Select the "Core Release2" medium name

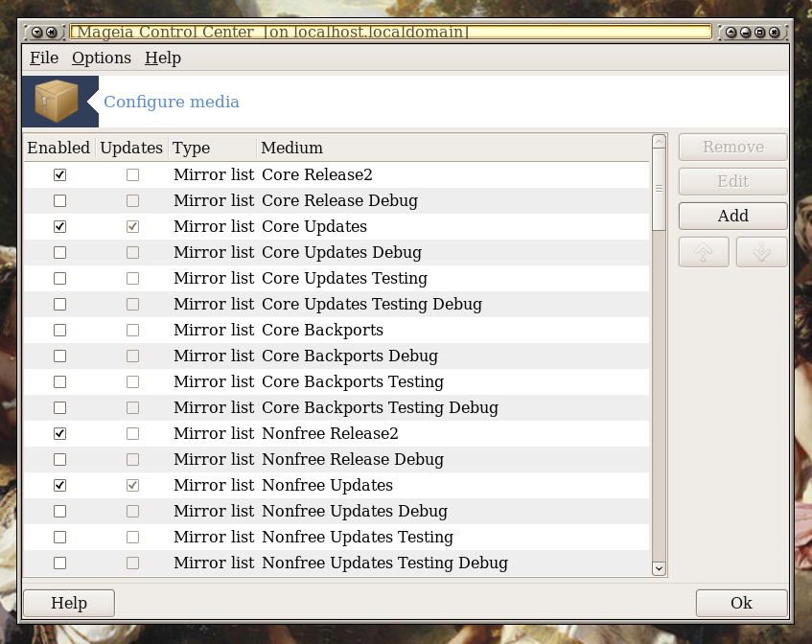click(317, 175)
